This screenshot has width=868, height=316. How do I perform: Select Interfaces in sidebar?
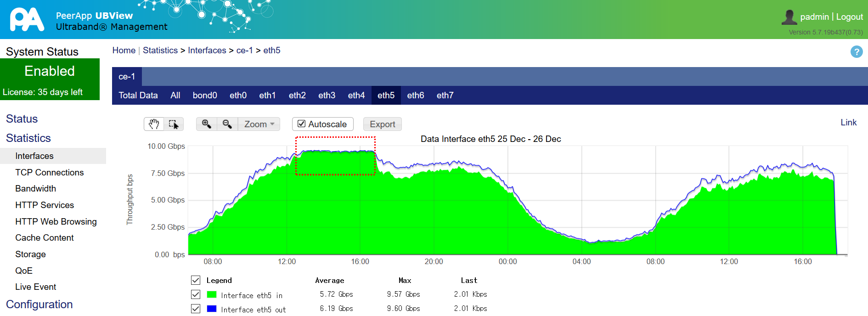tap(53, 156)
